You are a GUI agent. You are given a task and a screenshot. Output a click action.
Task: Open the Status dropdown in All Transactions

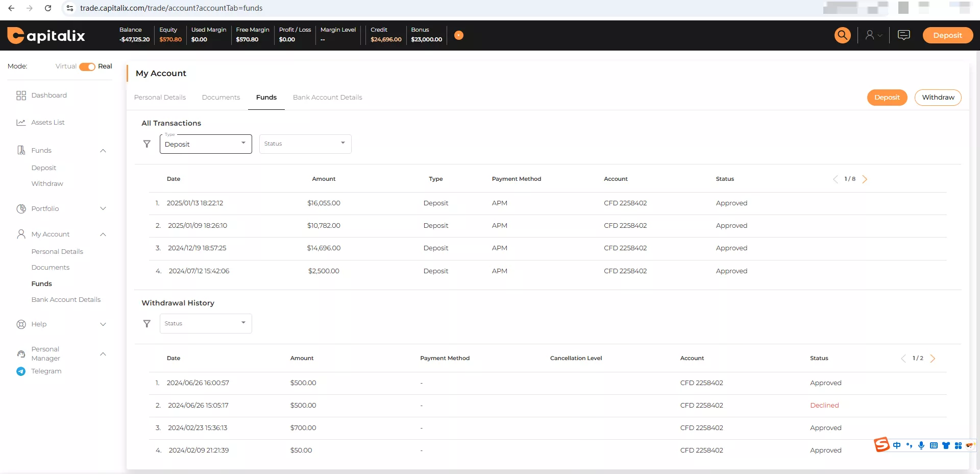pos(305,144)
